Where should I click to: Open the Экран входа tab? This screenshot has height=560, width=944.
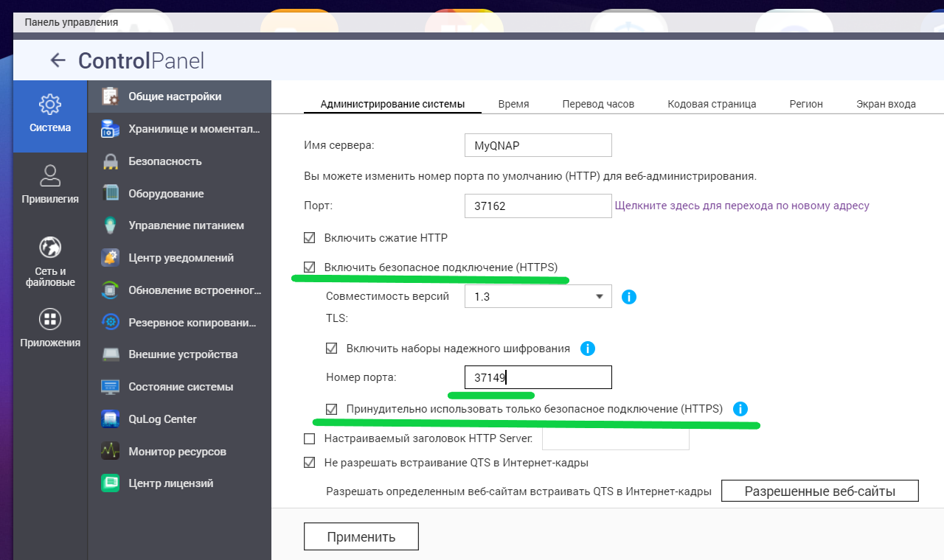[886, 104]
